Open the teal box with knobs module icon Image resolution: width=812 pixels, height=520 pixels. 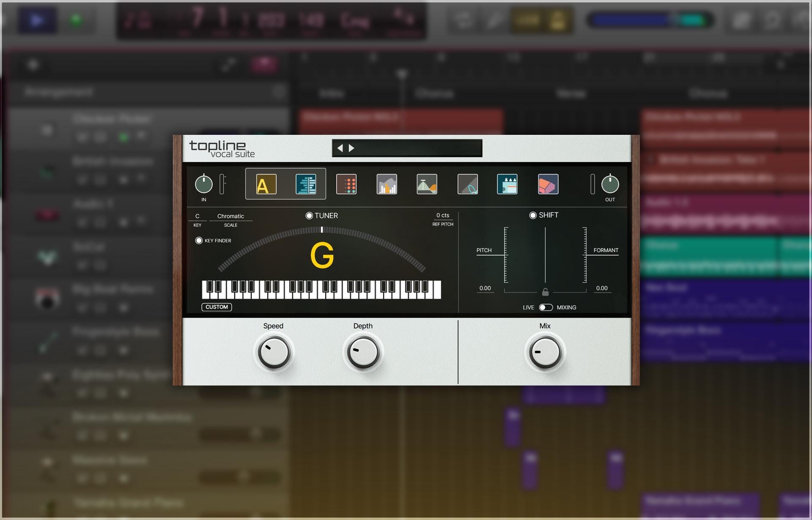tap(507, 184)
